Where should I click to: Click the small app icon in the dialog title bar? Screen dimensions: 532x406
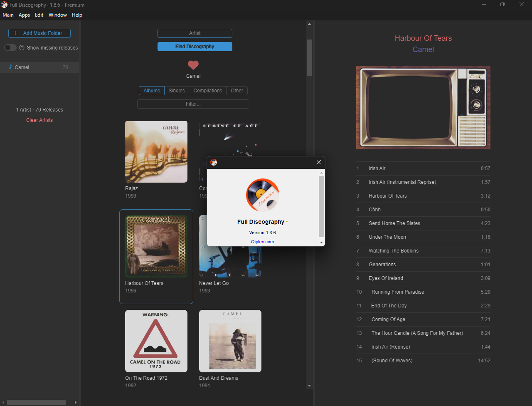(x=214, y=162)
